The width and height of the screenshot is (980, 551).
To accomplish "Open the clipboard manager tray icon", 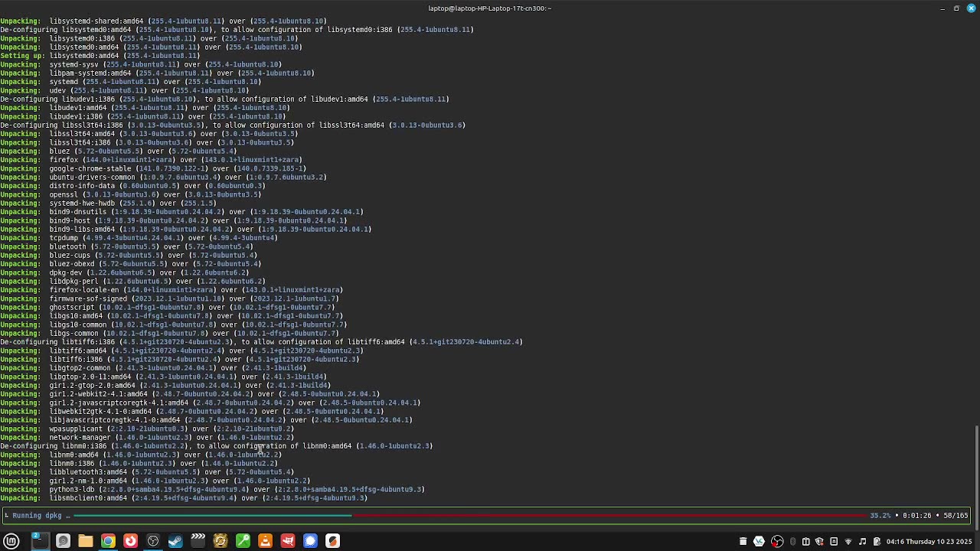I will (805, 542).
